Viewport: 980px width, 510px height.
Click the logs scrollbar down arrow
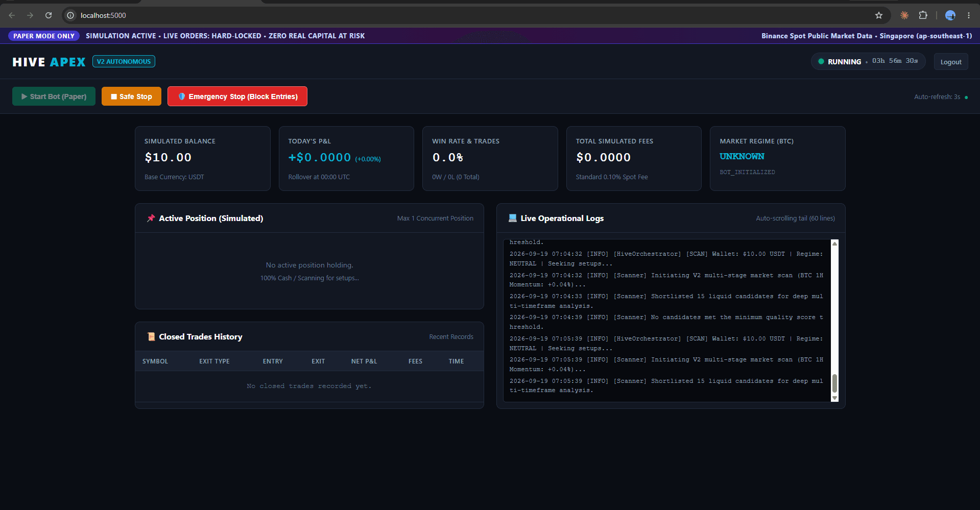point(835,398)
